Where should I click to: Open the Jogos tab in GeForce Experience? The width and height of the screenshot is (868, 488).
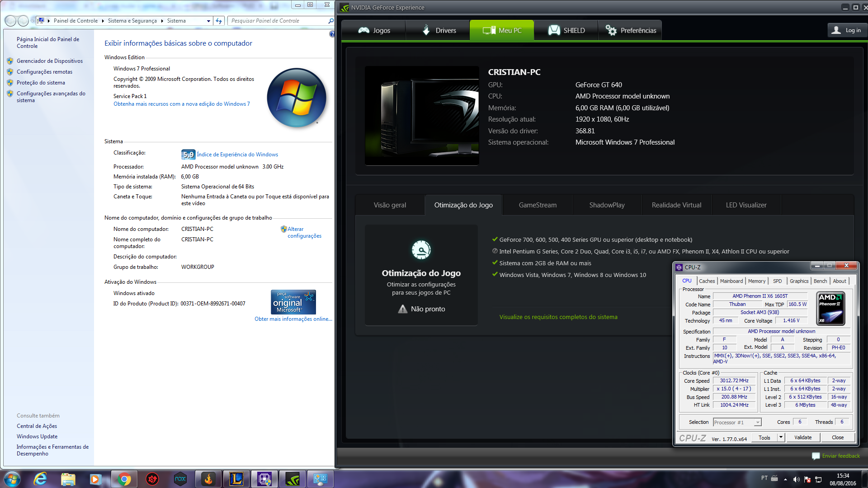pos(373,30)
